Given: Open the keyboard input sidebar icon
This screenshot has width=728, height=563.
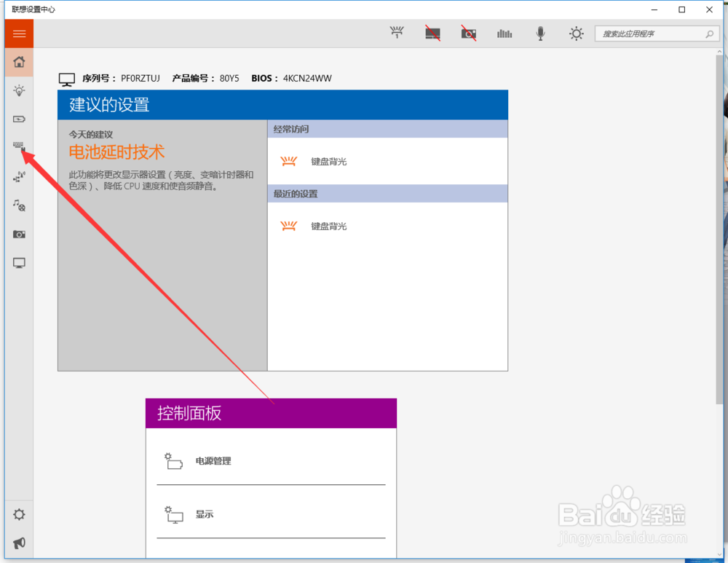Looking at the screenshot, I should pyautogui.click(x=19, y=147).
